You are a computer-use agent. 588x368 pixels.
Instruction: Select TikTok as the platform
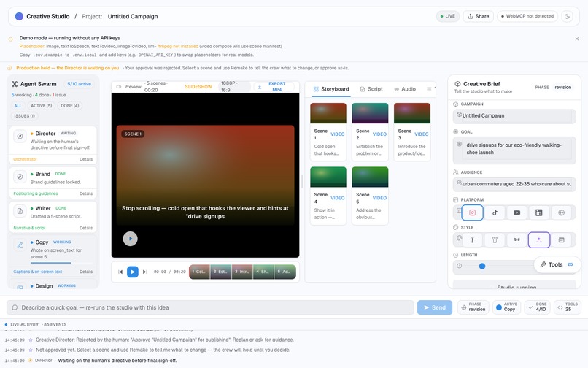coord(495,212)
